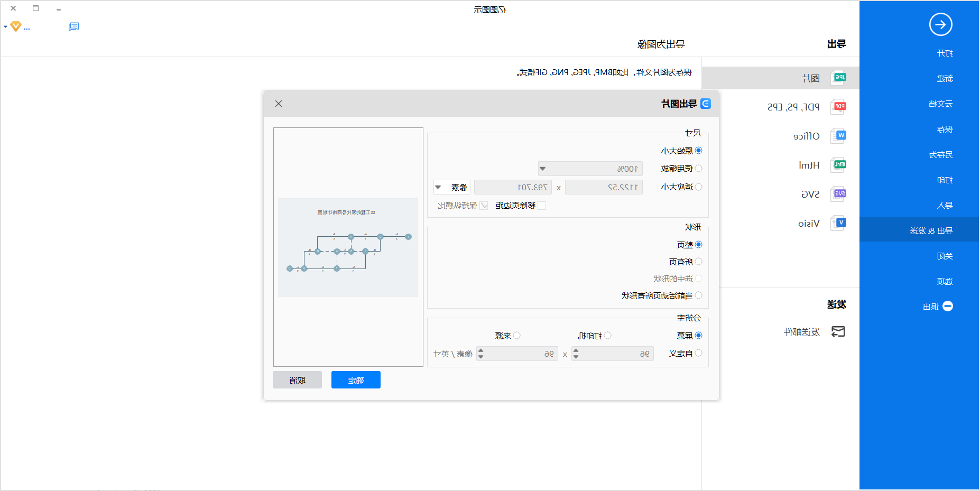
Task: Click the horizontal resolution 96 stepper arrows
Action: point(576,354)
